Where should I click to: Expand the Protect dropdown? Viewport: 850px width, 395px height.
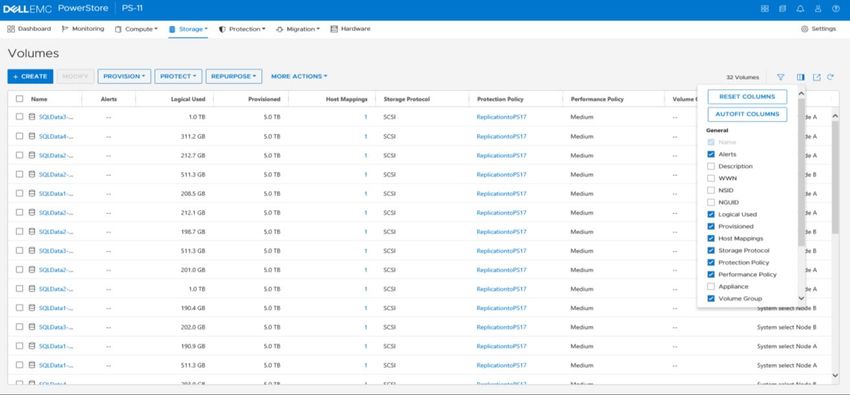click(178, 76)
